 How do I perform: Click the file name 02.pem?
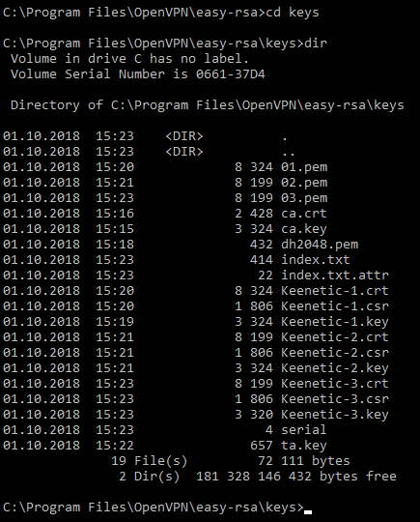click(304, 183)
